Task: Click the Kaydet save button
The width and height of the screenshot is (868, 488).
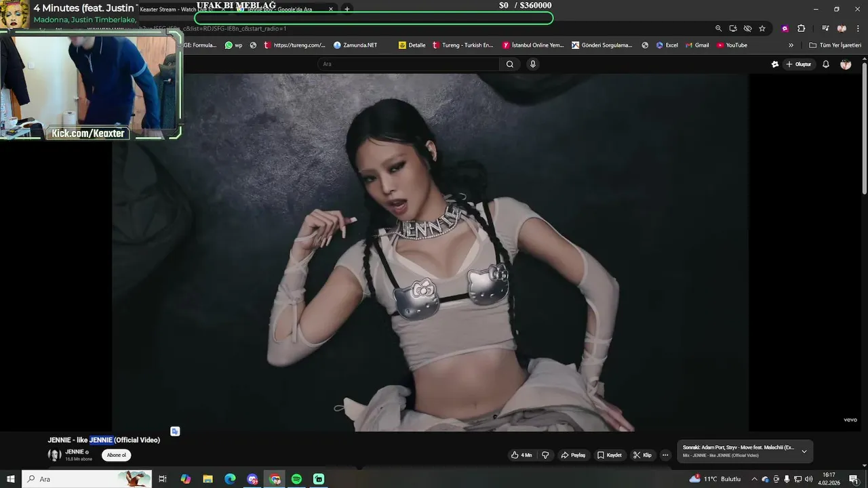Action: pyautogui.click(x=609, y=455)
